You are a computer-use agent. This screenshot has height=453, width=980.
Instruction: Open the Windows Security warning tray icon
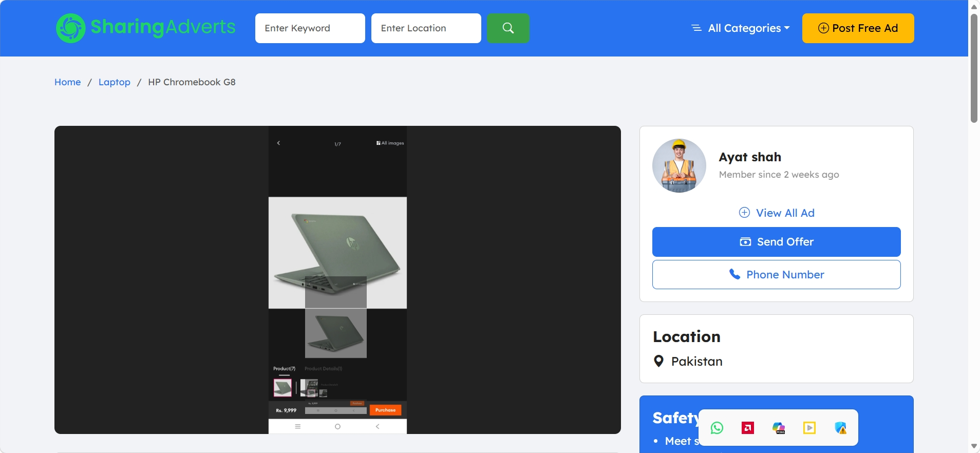coord(840,428)
